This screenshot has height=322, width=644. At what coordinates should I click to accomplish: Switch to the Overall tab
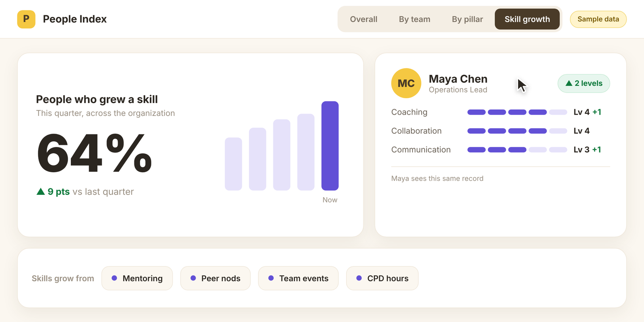tap(363, 19)
